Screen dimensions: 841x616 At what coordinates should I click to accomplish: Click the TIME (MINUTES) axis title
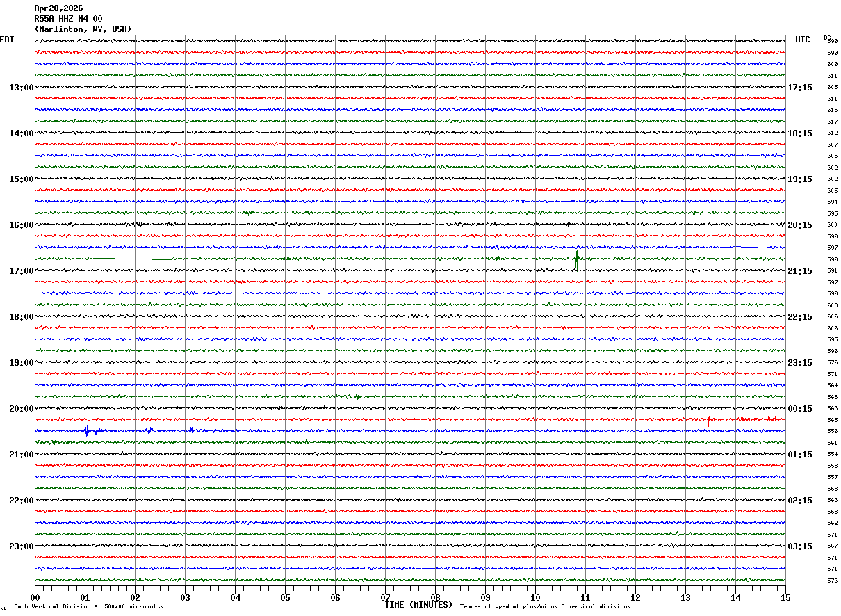coord(418,605)
